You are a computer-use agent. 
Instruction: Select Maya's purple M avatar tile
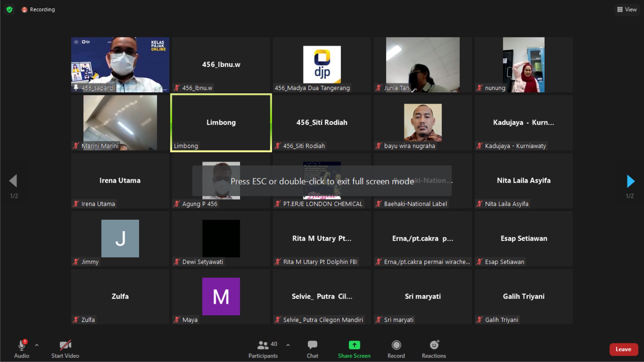tap(221, 296)
